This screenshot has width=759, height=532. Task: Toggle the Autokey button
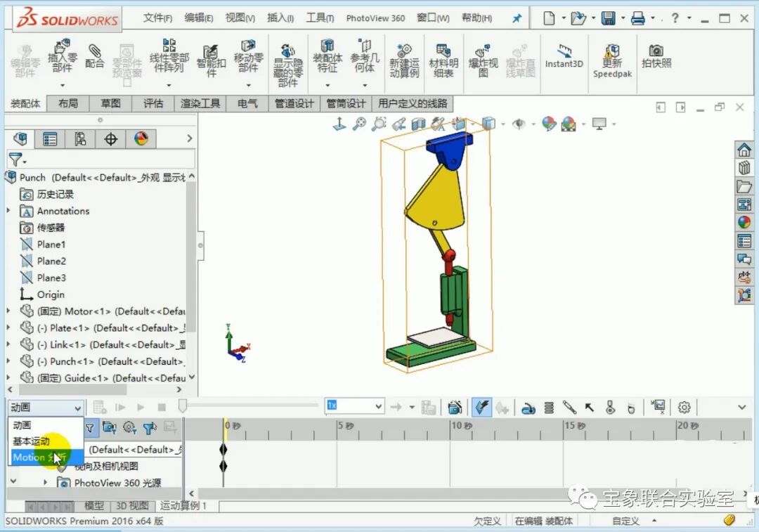pos(481,407)
